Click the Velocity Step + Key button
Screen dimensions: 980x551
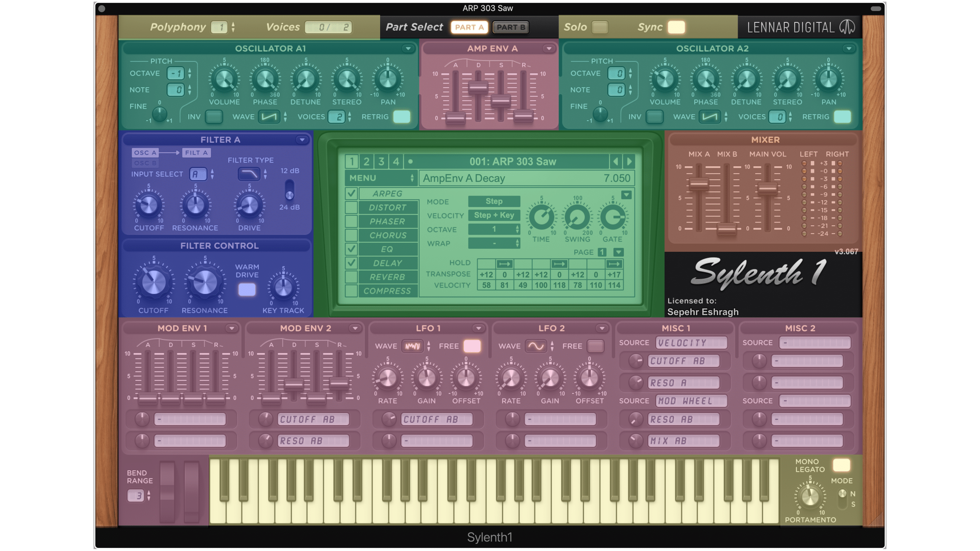[x=494, y=215]
